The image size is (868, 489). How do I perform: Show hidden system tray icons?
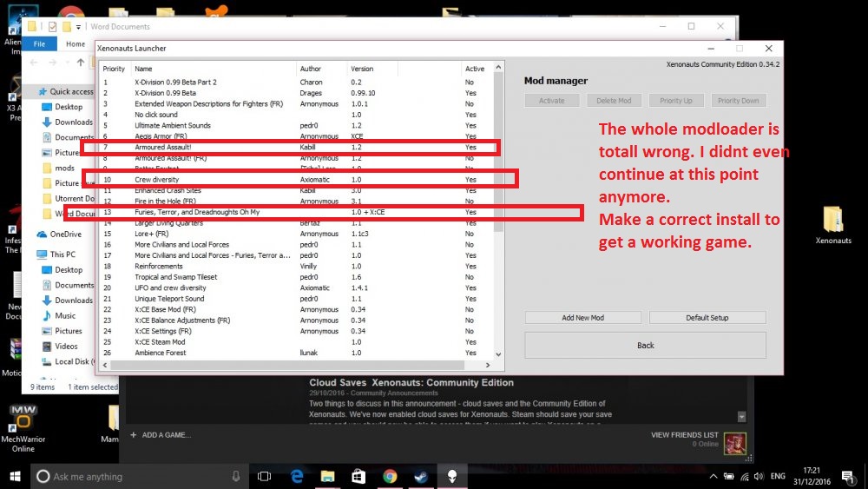tap(713, 476)
